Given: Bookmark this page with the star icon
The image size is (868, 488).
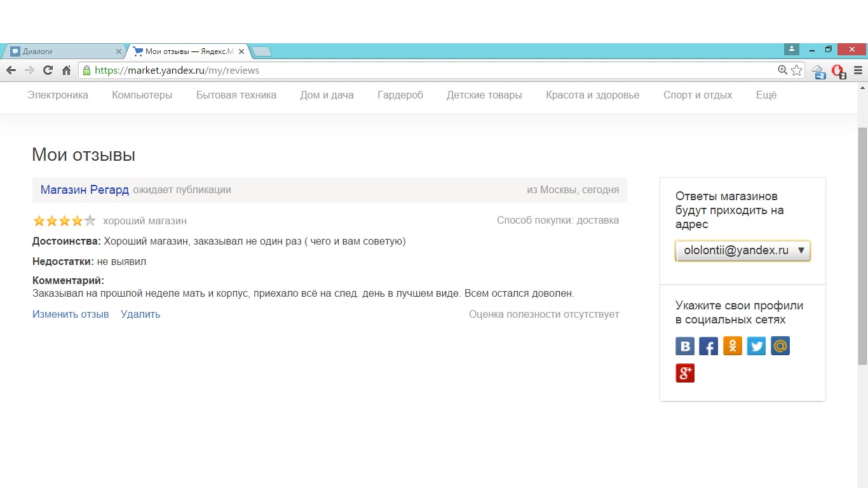Looking at the screenshot, I should click(796, 71).
